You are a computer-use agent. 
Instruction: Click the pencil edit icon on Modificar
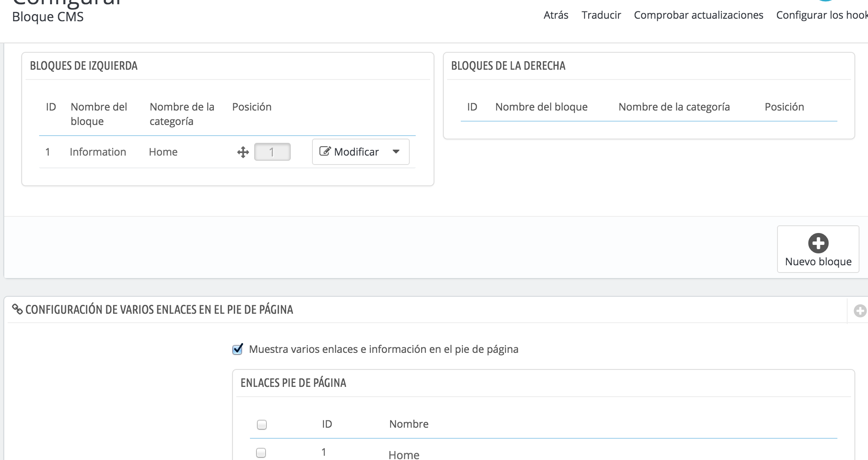coord(325,151)
